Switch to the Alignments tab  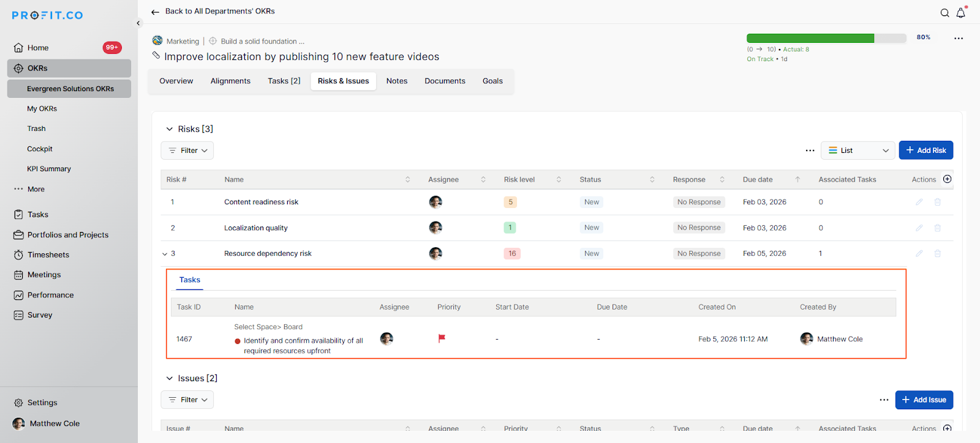230,81
